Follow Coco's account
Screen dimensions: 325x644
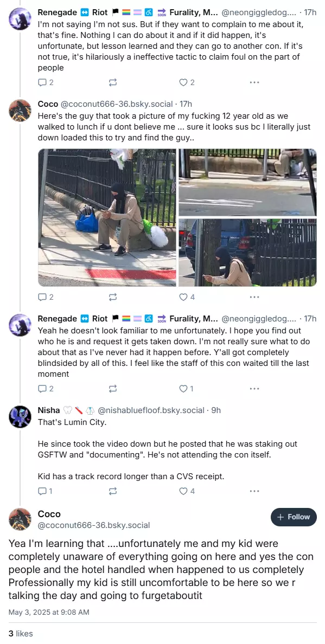click(x=294, y=517)
